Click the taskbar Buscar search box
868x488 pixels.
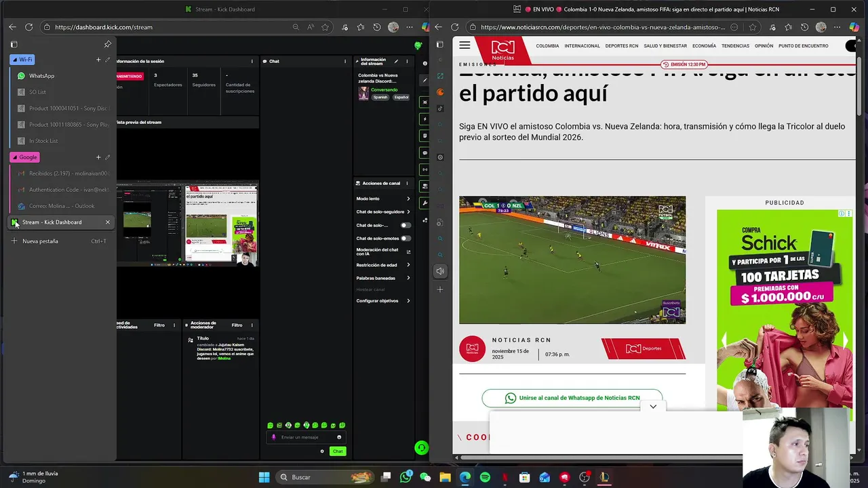coord(324,477)
